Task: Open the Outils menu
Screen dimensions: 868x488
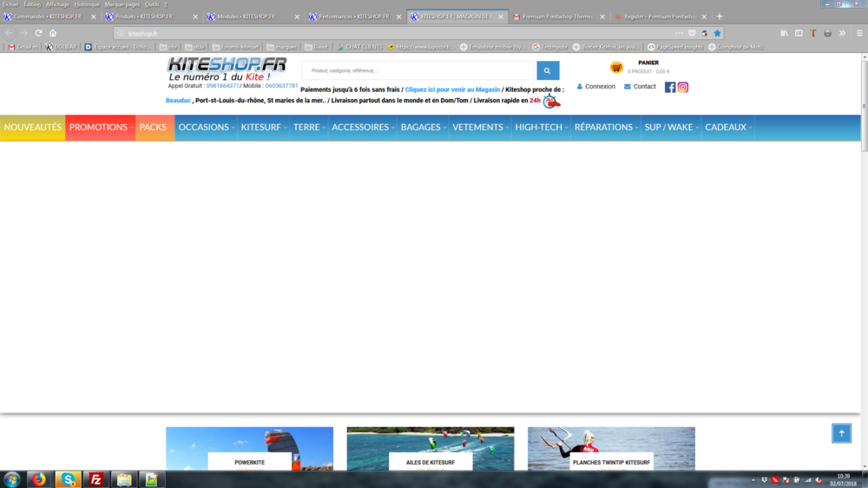Action: 152,4
